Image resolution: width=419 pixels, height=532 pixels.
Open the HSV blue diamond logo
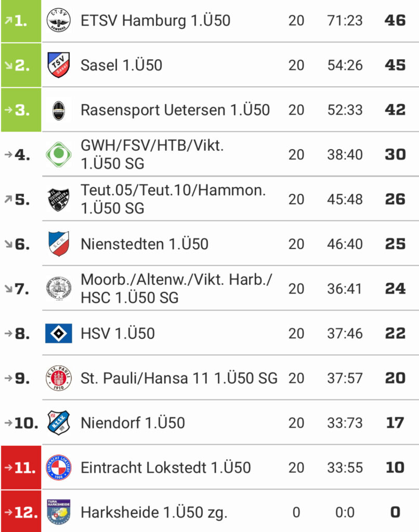tap(58, 333)
